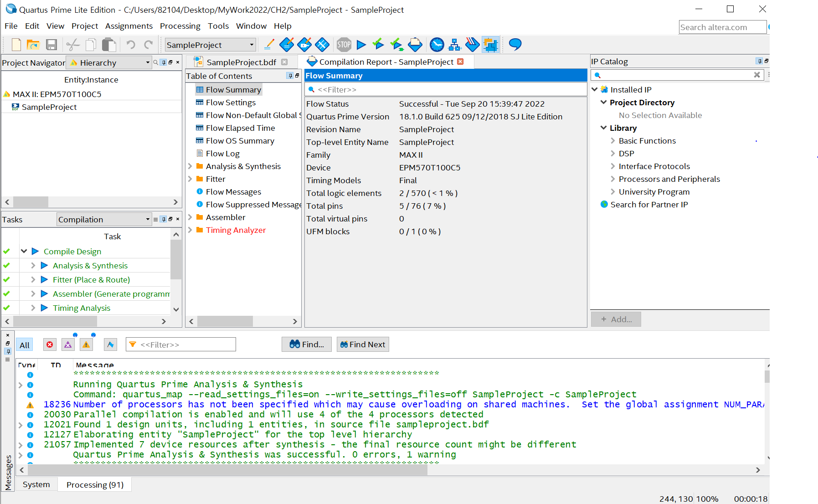Toggle the All messages filter
Viewport: 818px width, 504px height.
coord(25,345)
